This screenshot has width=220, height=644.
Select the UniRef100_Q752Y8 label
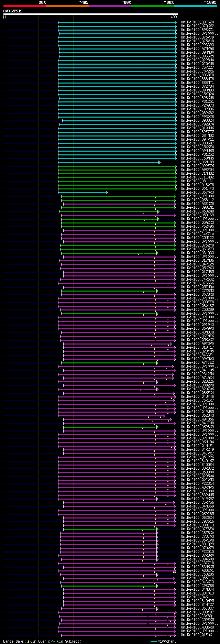[197, 245]
